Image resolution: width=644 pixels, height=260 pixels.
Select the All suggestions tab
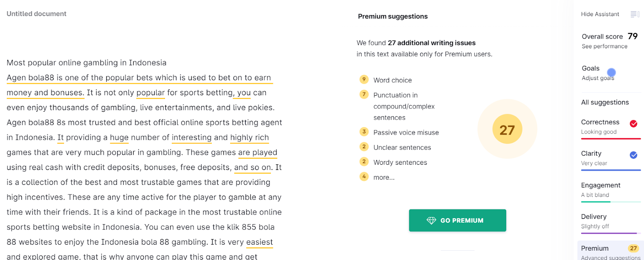click(605, 102)
